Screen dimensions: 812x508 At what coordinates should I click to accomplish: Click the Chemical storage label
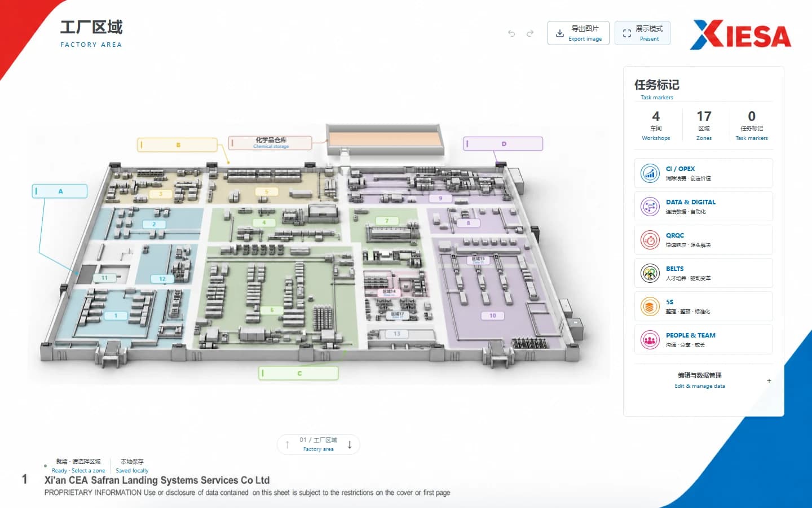tap(271, 143)
